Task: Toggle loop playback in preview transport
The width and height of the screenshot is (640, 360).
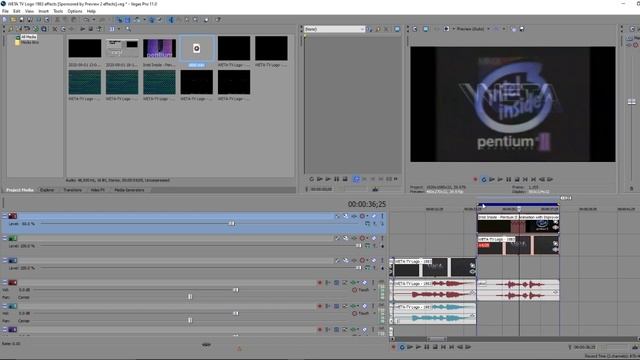Action: [484, 179]
